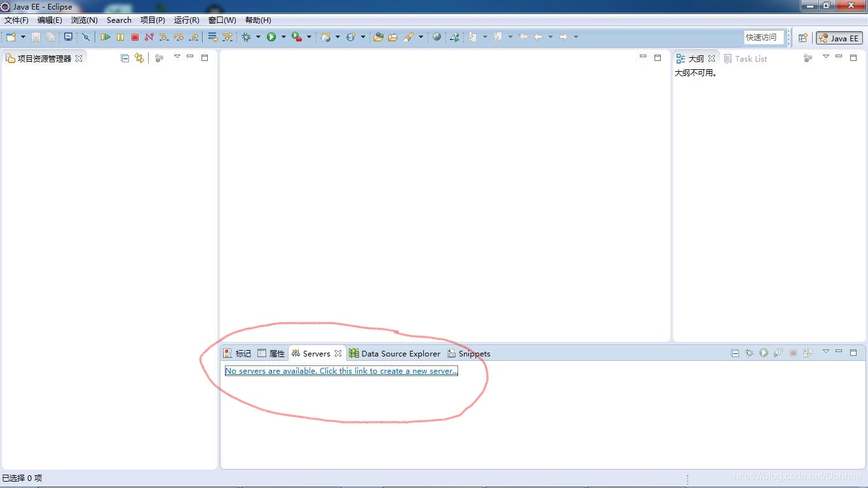Click the Save toolbar icon
Screen dimensions: 868x488
point(36,37)
